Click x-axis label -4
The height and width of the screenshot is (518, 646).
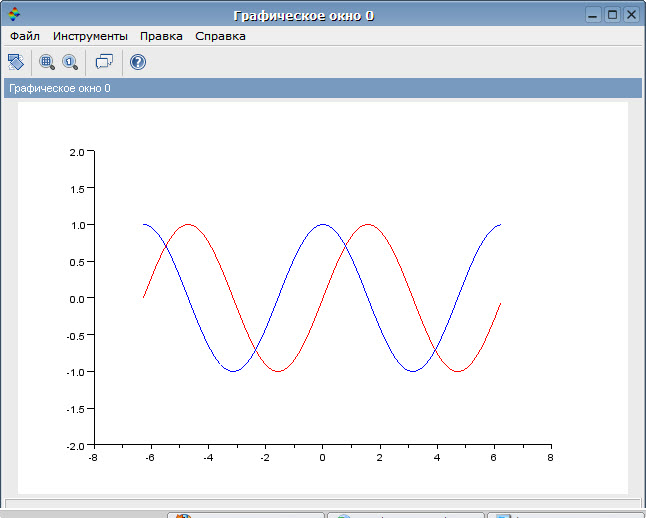(x=208, y=457)
